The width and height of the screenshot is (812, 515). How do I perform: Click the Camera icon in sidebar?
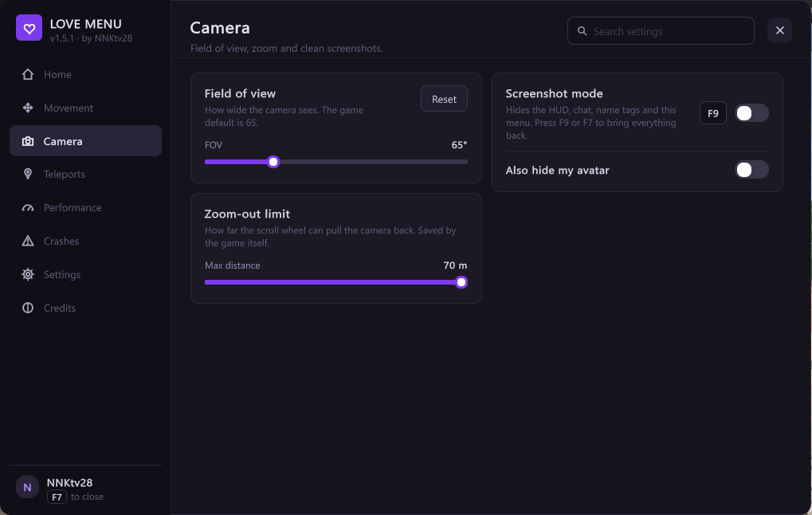pyautogui.click(x=28, y=141)
